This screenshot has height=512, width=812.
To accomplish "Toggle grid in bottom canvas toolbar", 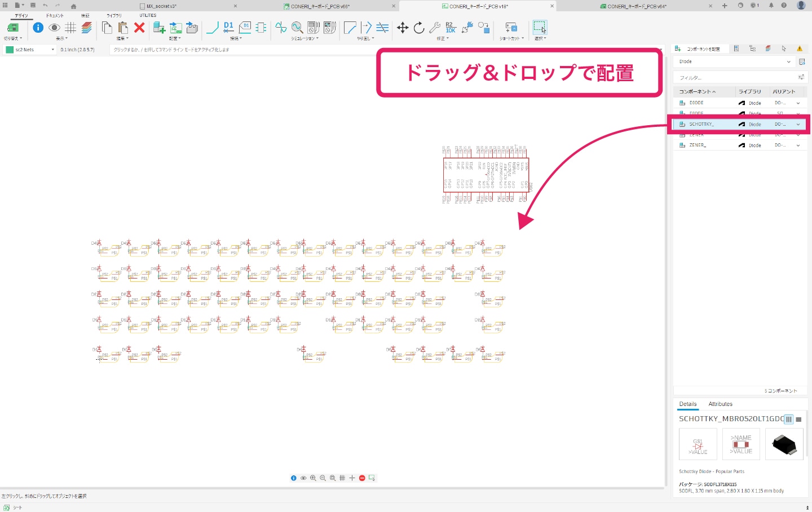I will tap(342, 478).
